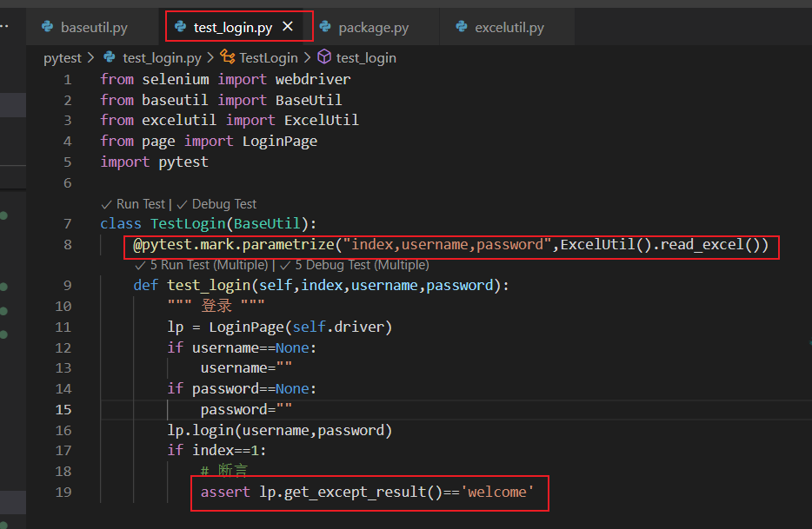
Task: Click 'LoginPage(self.driver)' on line 11
Action: pyautogui.click(x=300, y=327)
